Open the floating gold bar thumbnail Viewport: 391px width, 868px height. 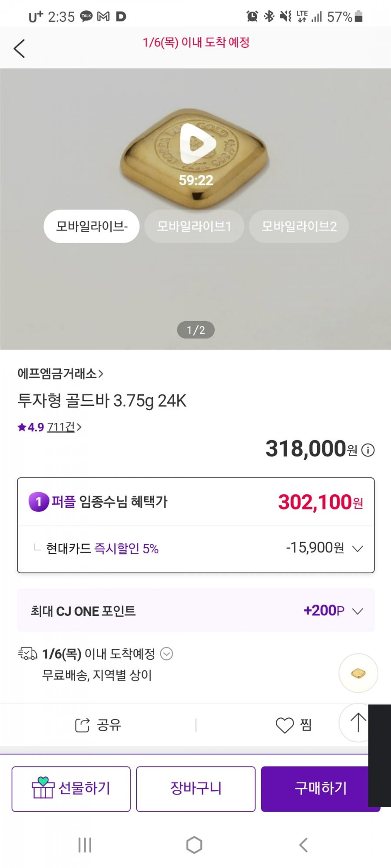pos(358,673)
